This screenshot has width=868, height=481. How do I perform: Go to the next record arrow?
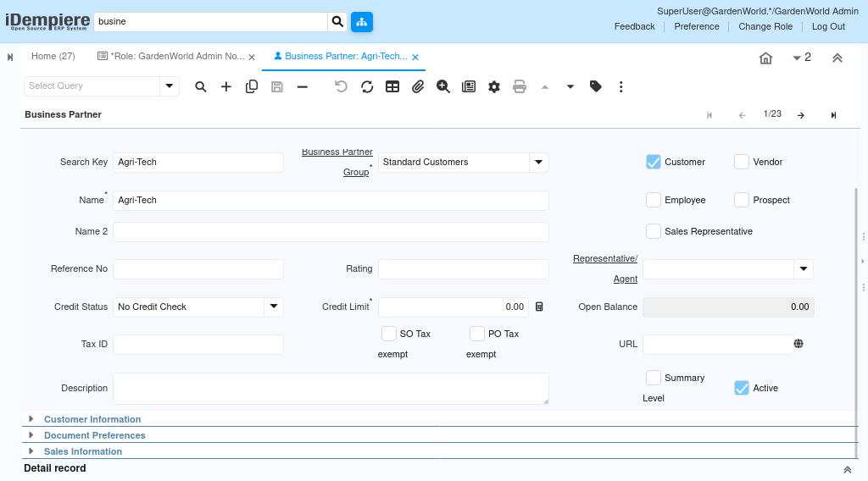[801, 115]
